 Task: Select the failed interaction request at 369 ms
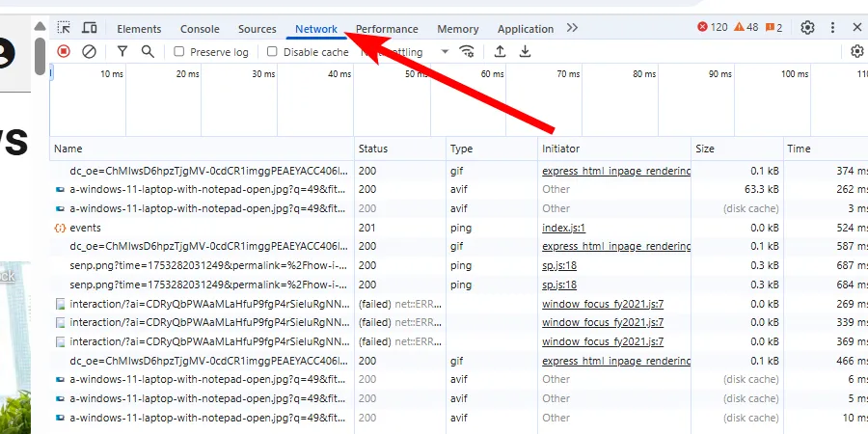click(458, 341)
